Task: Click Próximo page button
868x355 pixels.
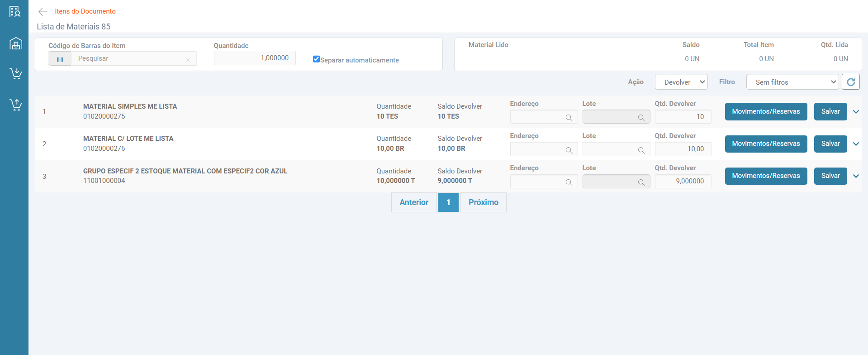Action: point(483,202)
